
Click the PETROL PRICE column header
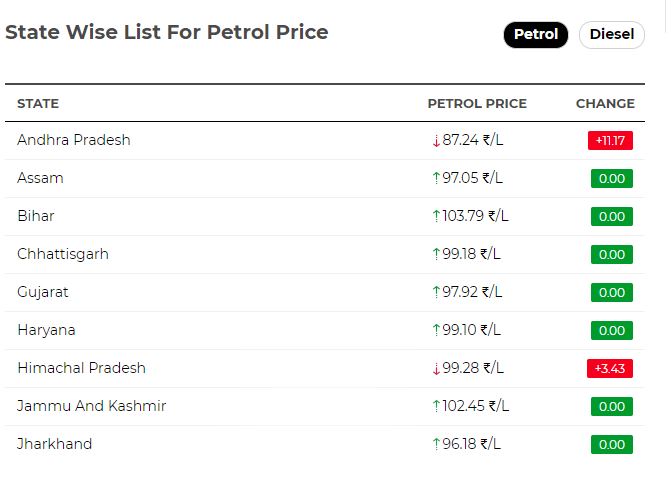pos(477,104)
